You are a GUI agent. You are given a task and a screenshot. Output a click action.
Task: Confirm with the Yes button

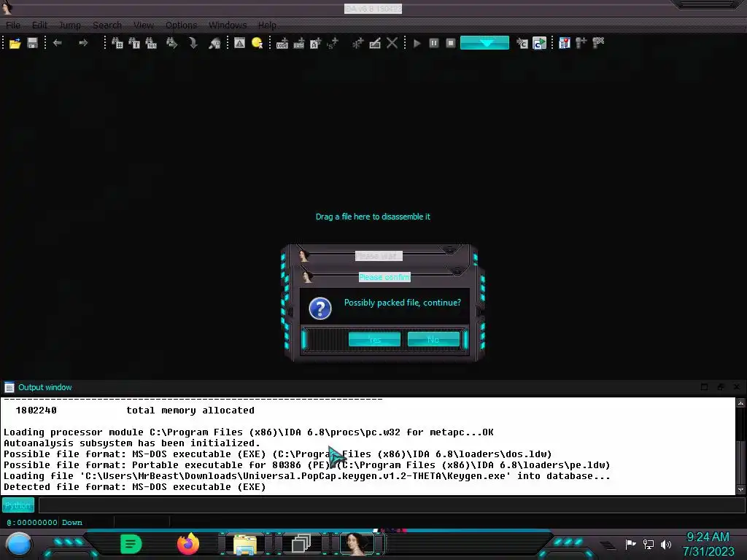coord(374,340)
